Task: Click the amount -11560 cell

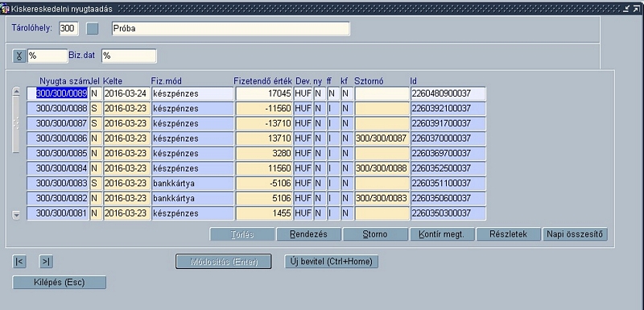Action: pos(264,109)
